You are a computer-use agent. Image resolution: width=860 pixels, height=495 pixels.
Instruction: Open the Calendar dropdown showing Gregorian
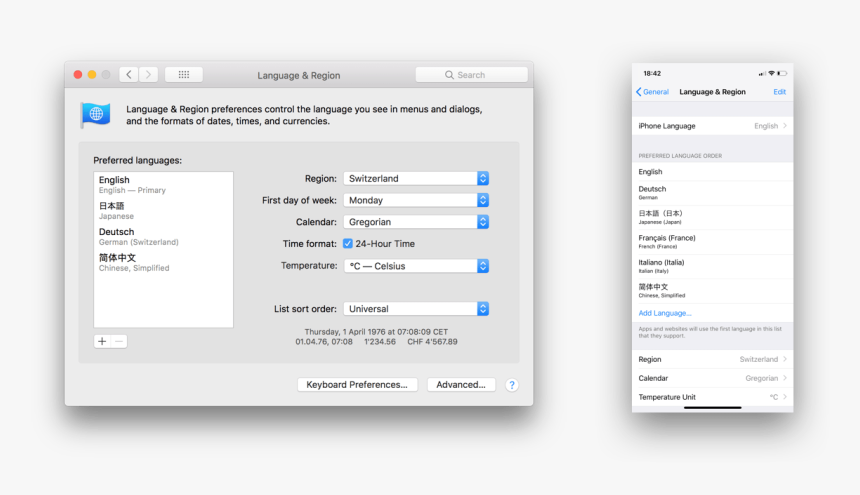click(416, 222)
